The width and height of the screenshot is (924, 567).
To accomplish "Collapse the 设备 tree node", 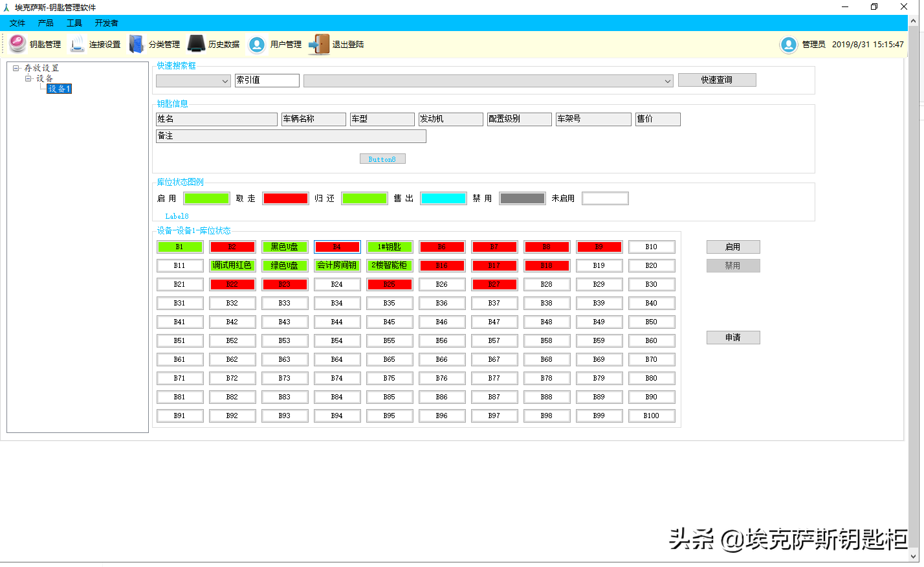I will (x=28, y=78).
